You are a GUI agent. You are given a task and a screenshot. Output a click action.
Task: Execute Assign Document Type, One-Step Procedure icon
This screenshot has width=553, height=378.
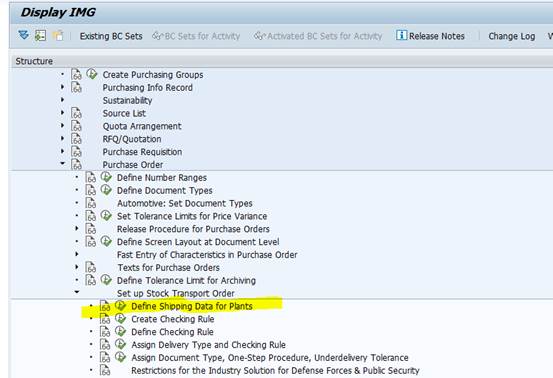pos(121,357)
